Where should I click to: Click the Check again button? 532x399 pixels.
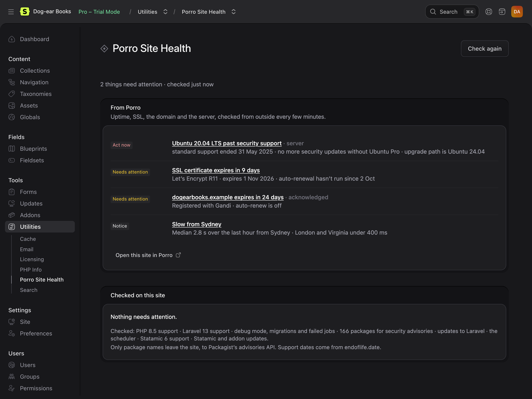tap(485, 49)
